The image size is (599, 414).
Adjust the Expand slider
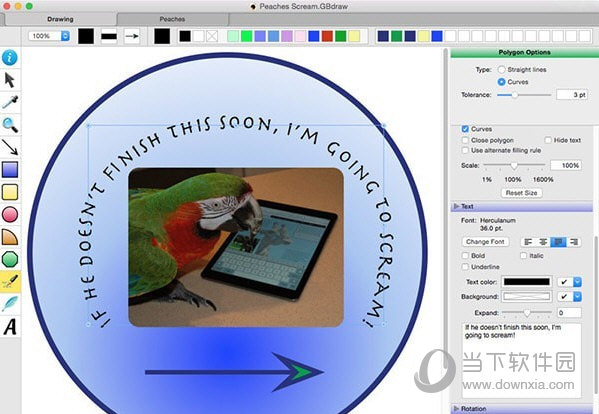[527, 313]
